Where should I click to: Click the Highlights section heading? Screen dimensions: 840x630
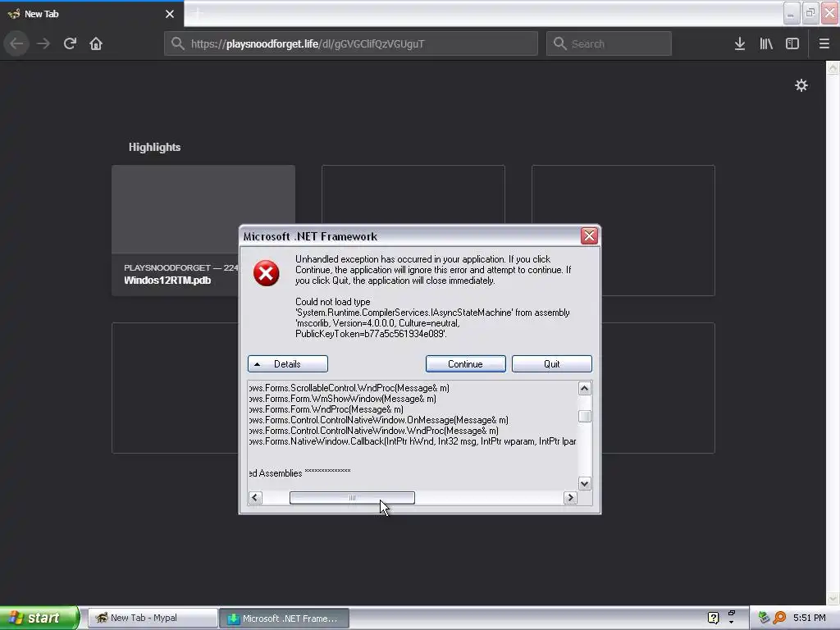click(x=154, y=147)
